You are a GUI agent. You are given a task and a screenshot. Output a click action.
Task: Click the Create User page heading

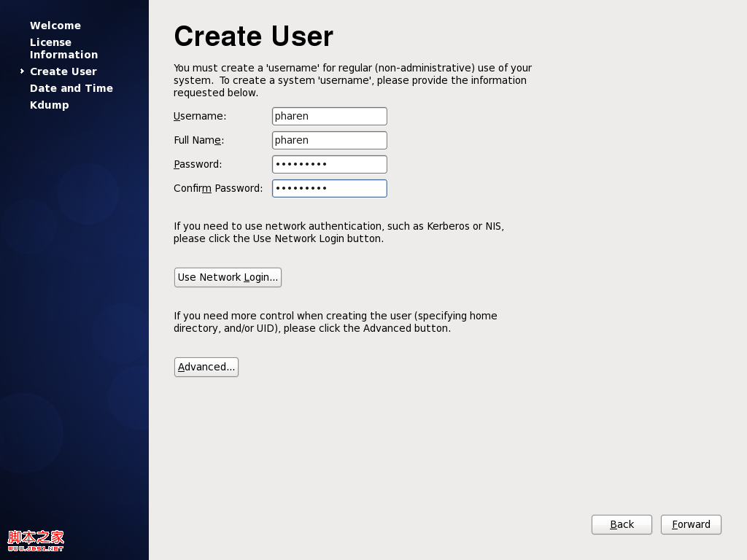pyautogui.click(x=252, y=36)
